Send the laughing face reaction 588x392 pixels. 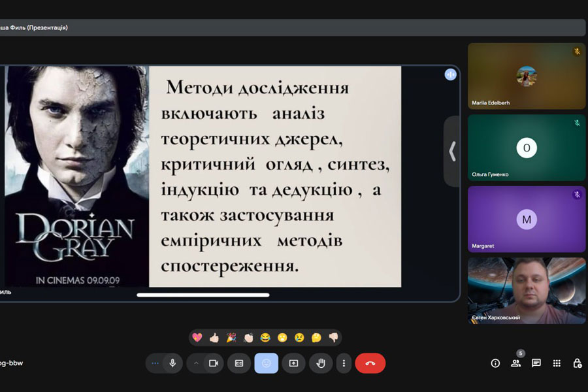(x=265, y=338)
